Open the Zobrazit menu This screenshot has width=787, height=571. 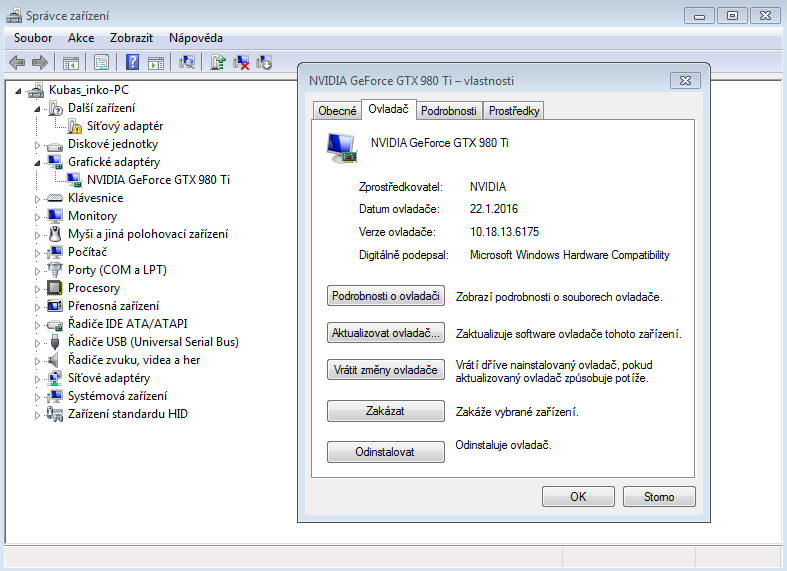coord(131,38)
